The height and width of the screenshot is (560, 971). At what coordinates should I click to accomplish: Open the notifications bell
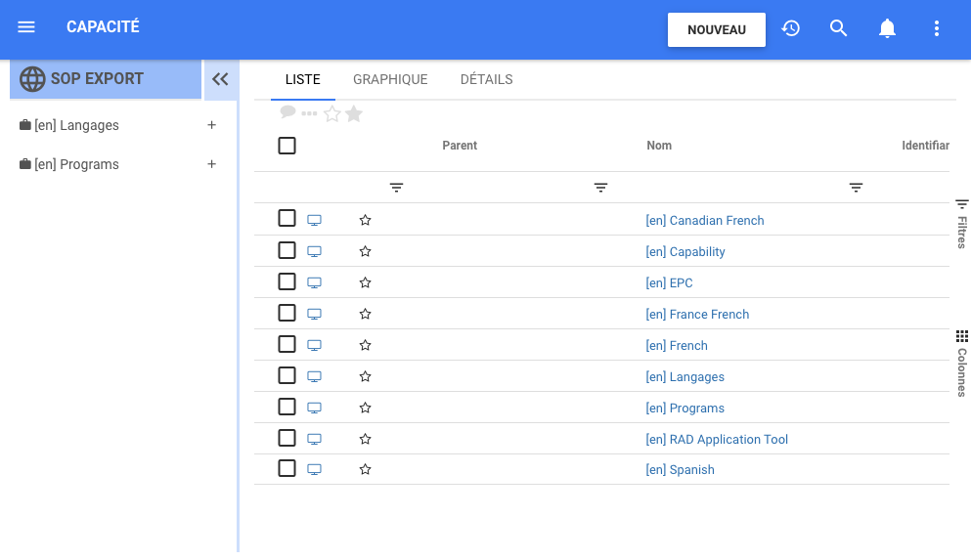coord(887,28)
